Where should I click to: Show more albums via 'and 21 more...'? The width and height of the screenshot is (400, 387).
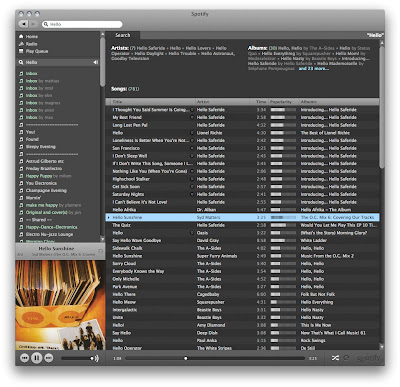313,68
